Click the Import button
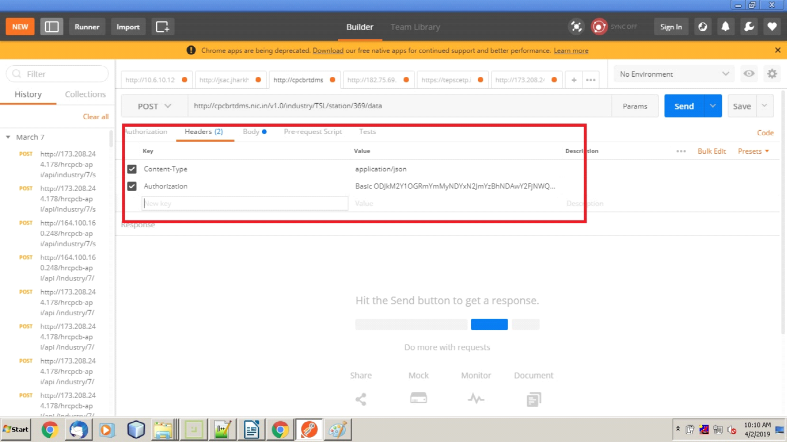 click(x=128, y=27)
